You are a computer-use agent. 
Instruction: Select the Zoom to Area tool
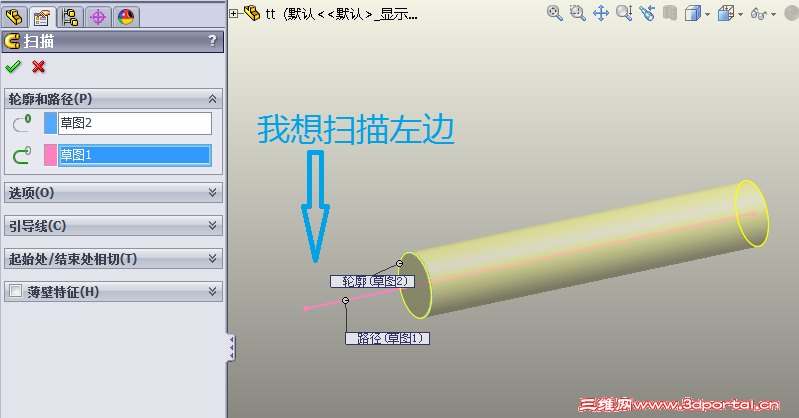point(577,13)
